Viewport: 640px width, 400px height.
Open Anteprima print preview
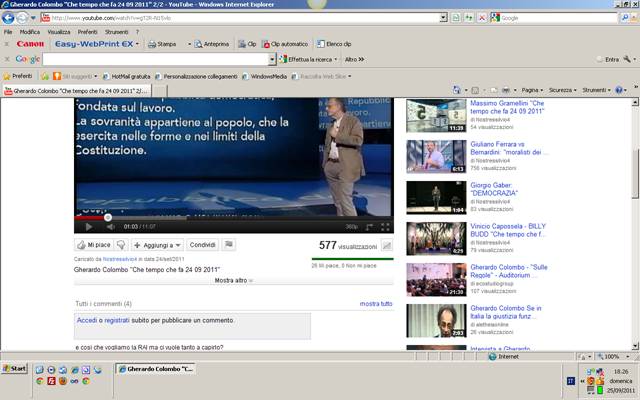point(212,44)
